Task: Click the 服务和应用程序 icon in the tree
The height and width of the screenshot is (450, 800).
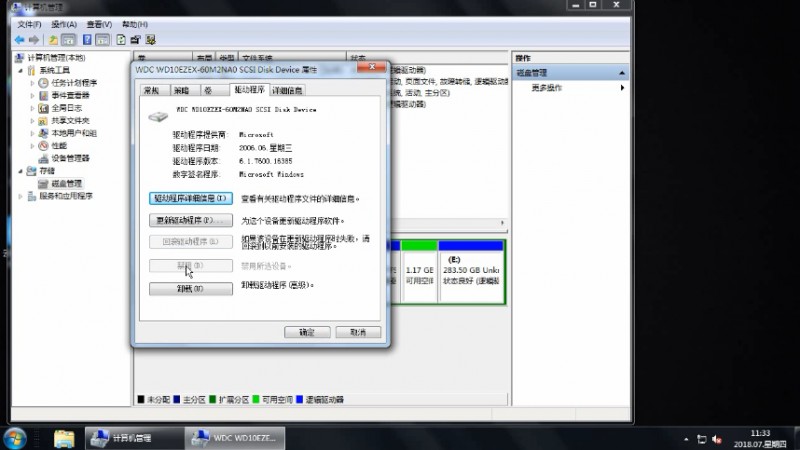Action: [32, 196]
